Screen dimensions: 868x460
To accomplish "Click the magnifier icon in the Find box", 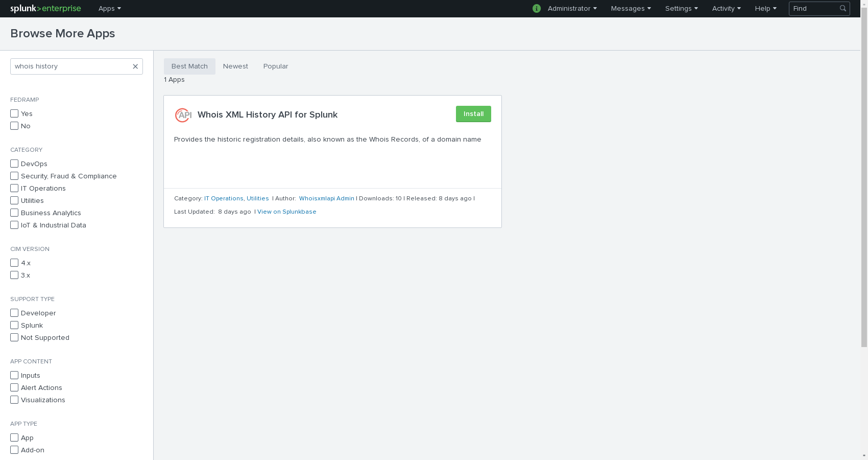I will point(843,9).
